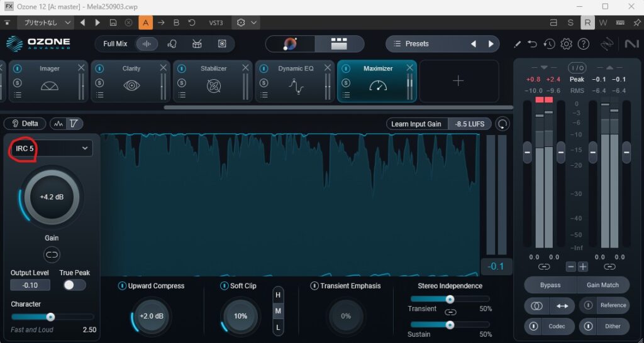Image resolution: width=644 pixels, height=343 pixels.
Task: Select the drums target icon
Action: [x=197, y=43]
